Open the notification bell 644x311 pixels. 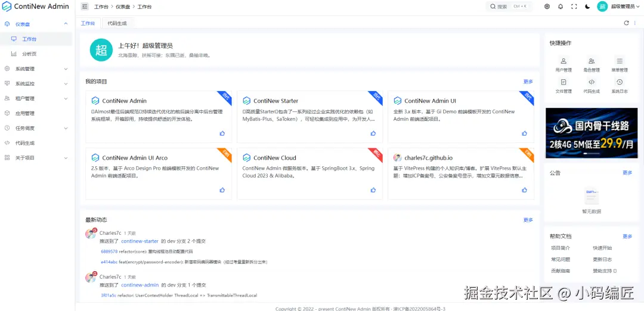pyautogui.click(x=560, y=7)
